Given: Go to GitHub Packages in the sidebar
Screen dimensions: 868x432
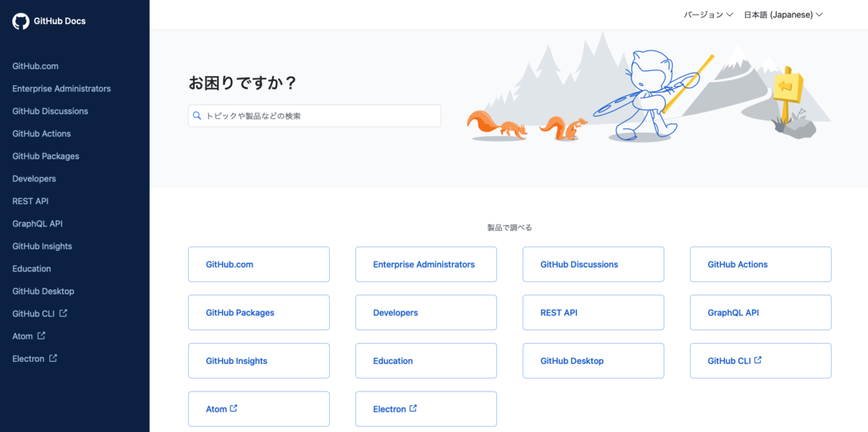Looking at the screenshot, I should pyautogui.click(x=46, y=156).
